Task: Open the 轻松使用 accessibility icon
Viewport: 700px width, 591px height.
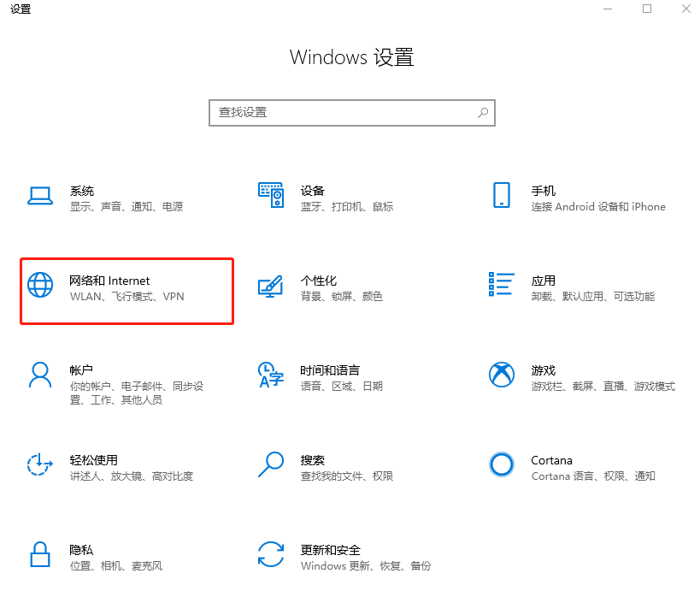Action: coord(40,467)
